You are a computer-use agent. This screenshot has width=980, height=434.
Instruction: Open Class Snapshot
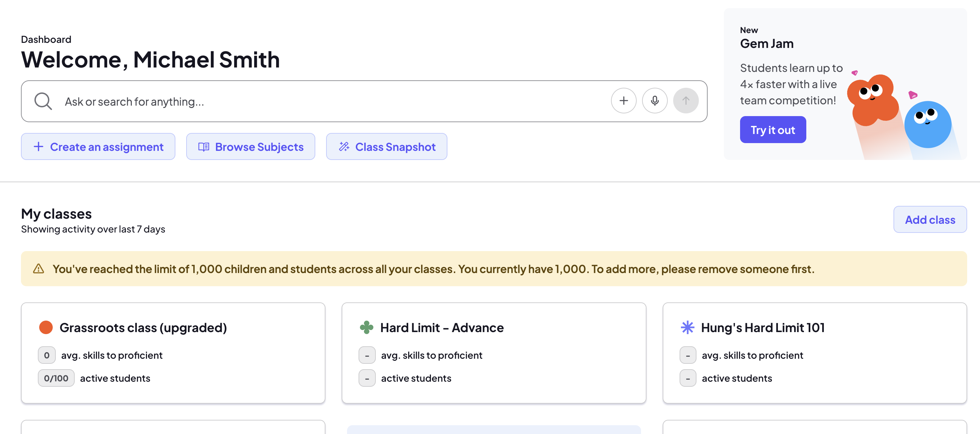point(387,147)
